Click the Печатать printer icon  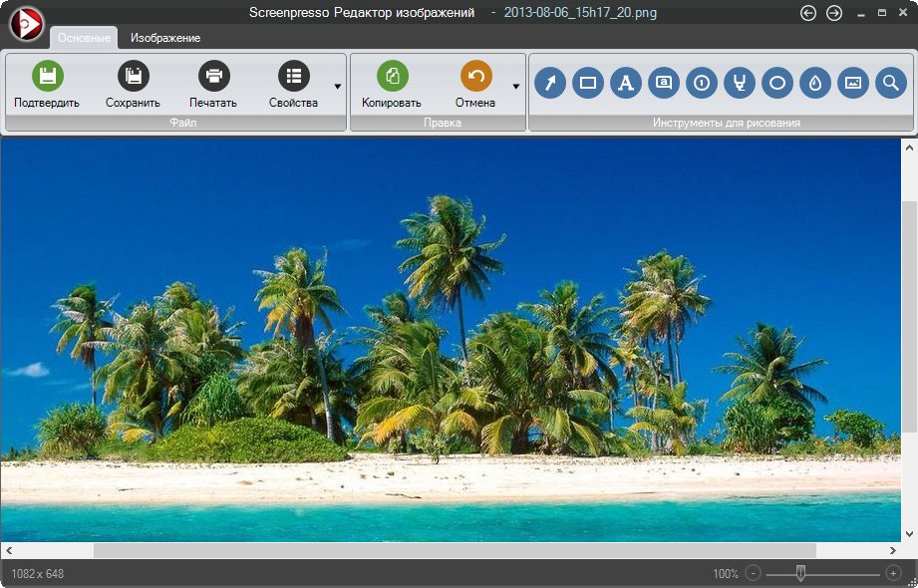[214, 76]
